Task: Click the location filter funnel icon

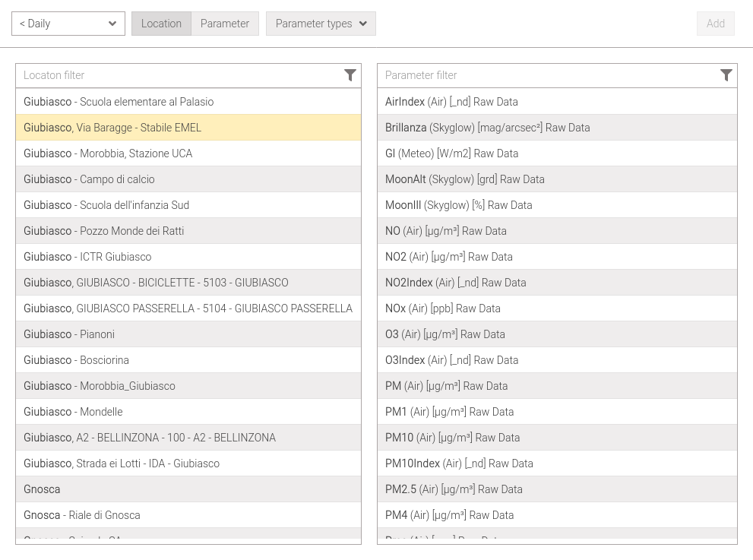Action: 350,75
